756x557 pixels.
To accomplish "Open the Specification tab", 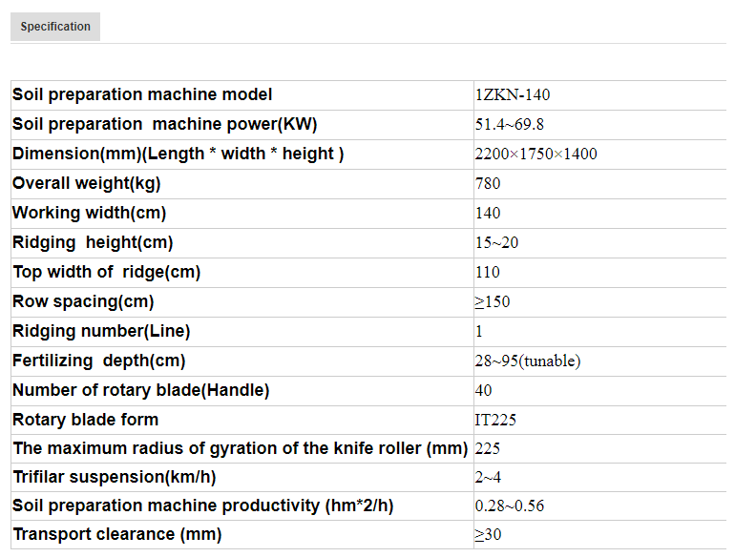I will tap(55, 27).
